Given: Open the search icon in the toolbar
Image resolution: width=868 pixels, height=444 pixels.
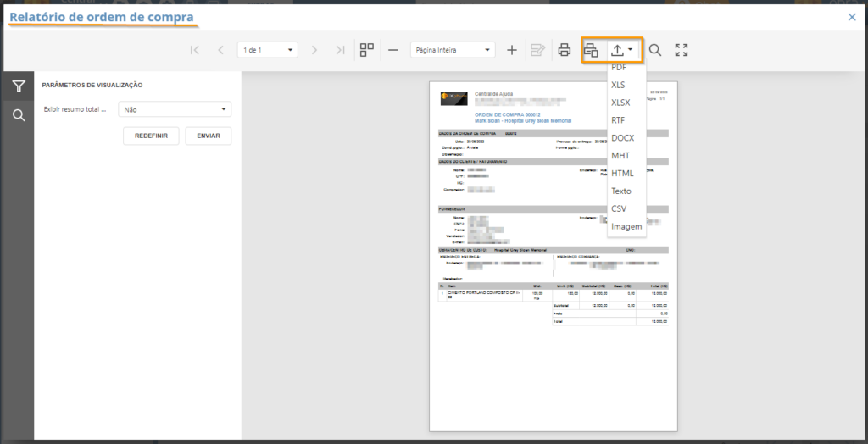Looking at the screenshot, I should (x=655, y=50).
